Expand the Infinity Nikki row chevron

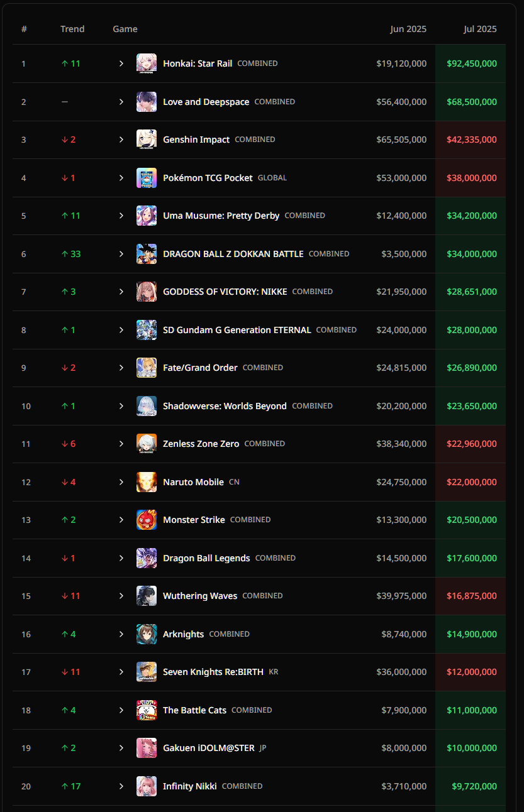point(121,786)
